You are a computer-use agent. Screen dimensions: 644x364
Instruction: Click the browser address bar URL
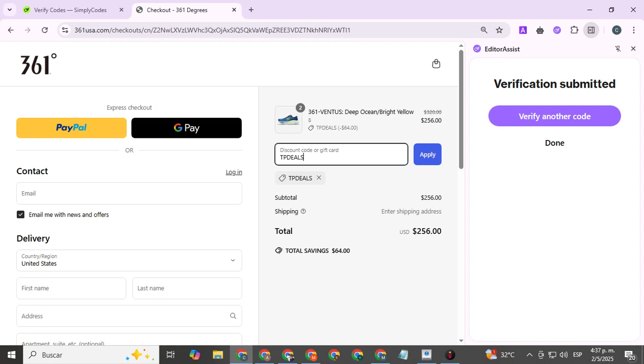coord(213,30)
